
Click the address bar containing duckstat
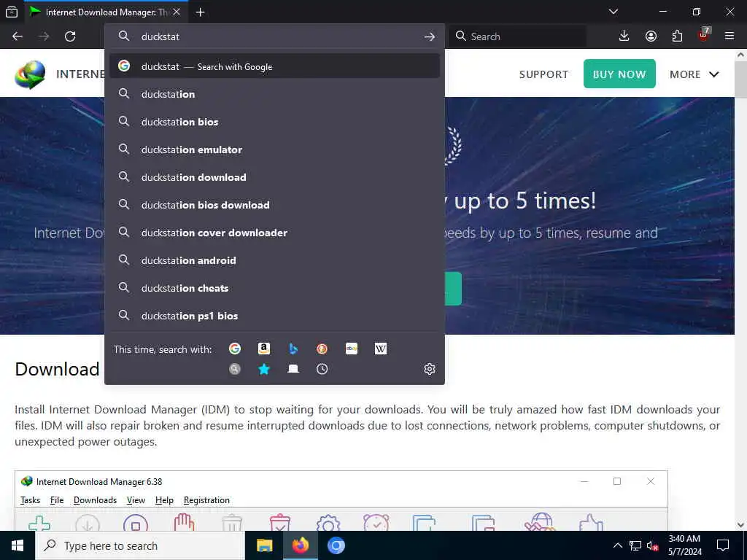pyautogui.click(x=275, y=36)
